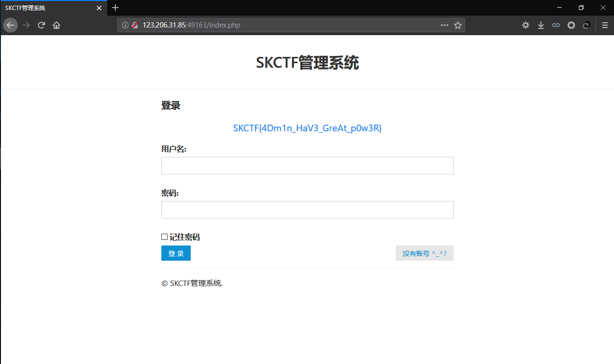Click the 密码 password input field

(x=307, y=209)
